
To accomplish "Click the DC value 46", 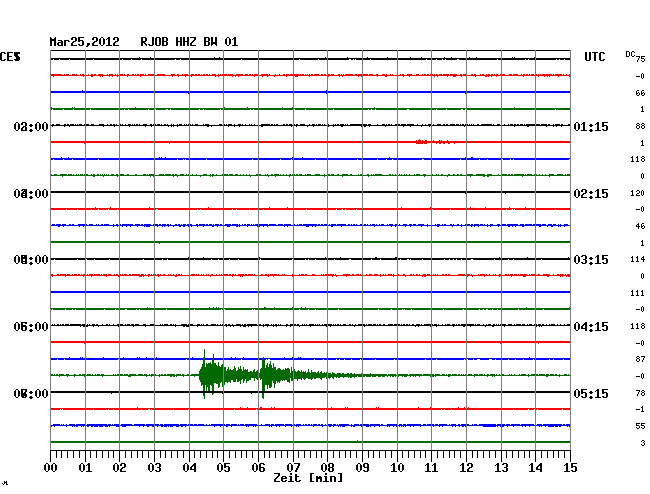I will click(x=640, y=226).
